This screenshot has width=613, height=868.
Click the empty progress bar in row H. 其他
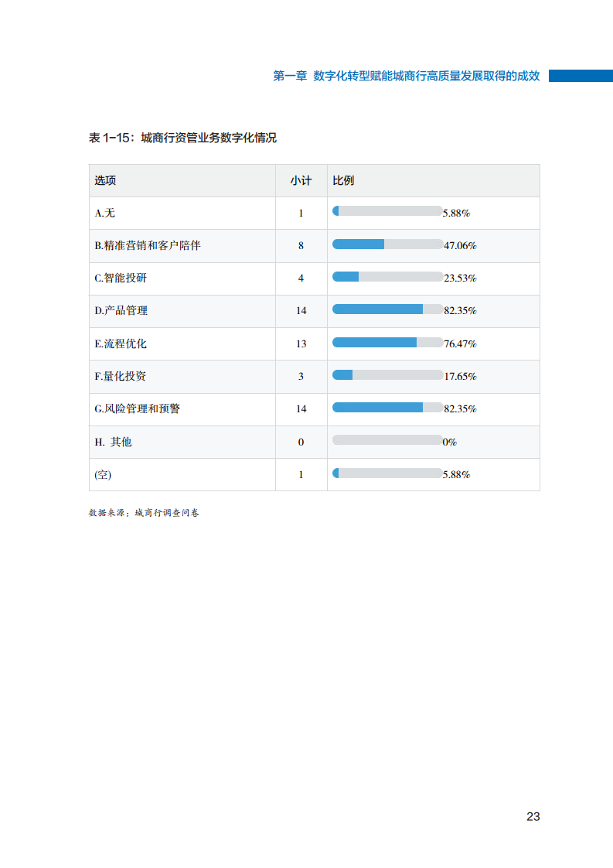pyautogui.click(x=387, y=440)
